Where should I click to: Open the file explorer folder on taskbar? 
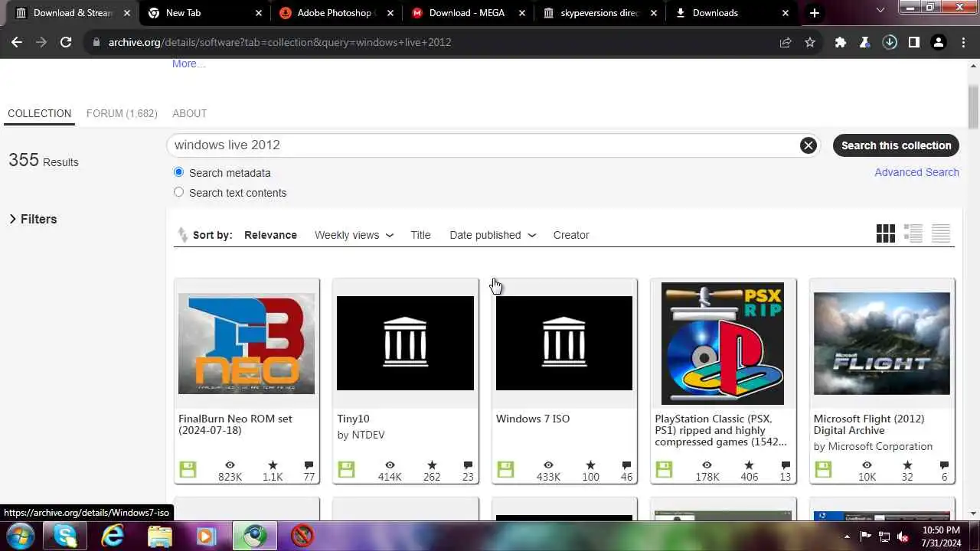pyautogui.click(x=159, y=536)
